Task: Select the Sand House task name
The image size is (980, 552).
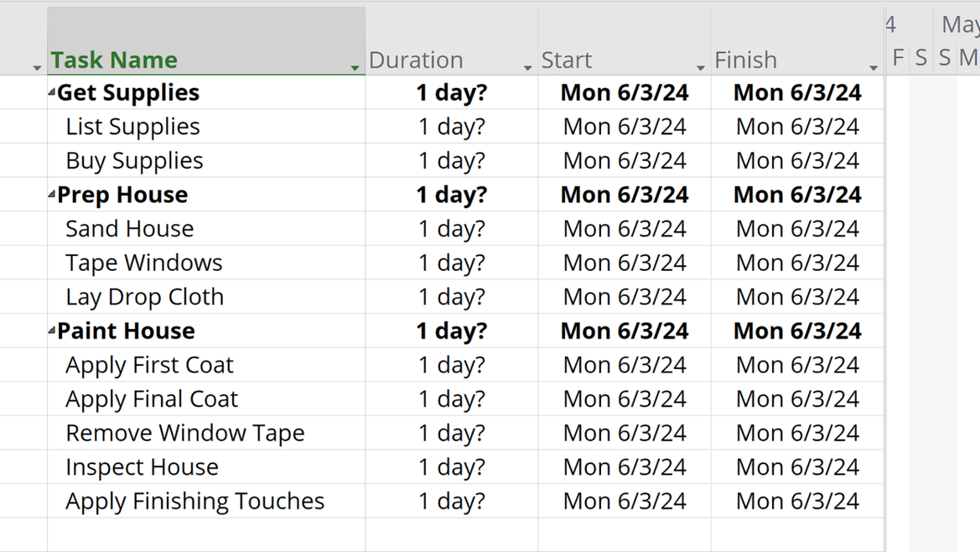Action: click(129, 229)
